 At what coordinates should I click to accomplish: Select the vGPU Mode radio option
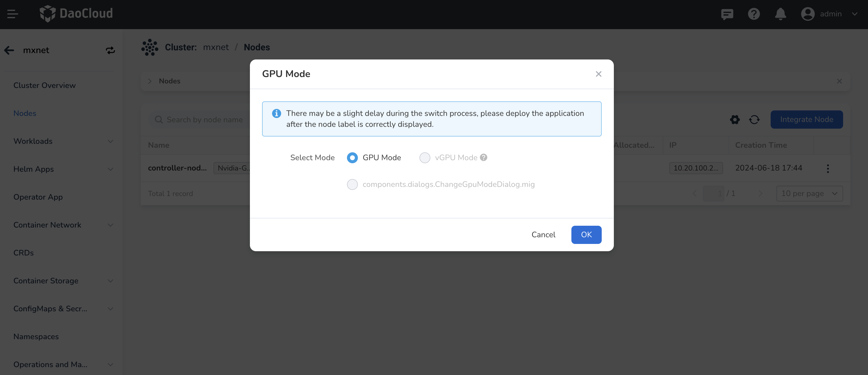(425, 157)
